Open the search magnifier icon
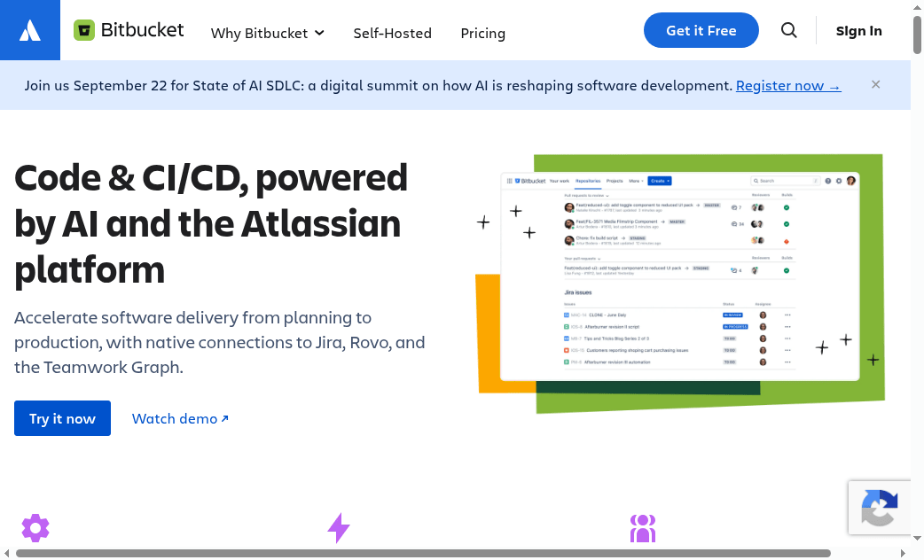 (x=789, y=30)
